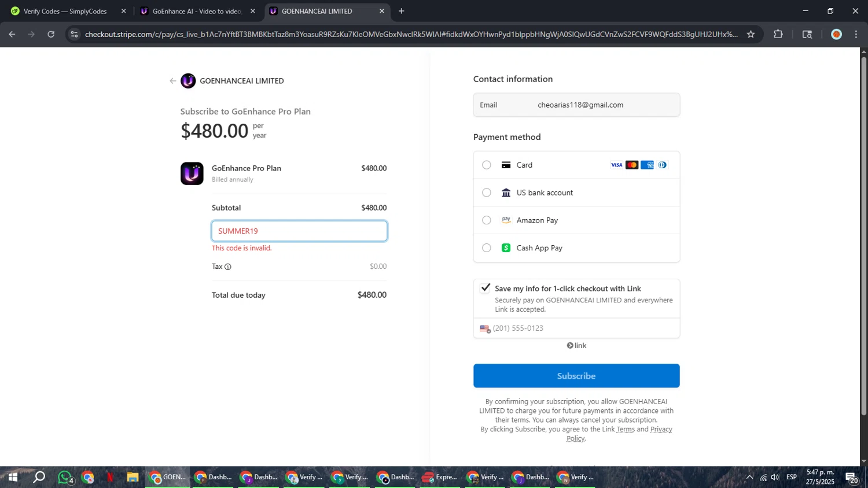Click the scrollbar down arrow

pos(863,461)
